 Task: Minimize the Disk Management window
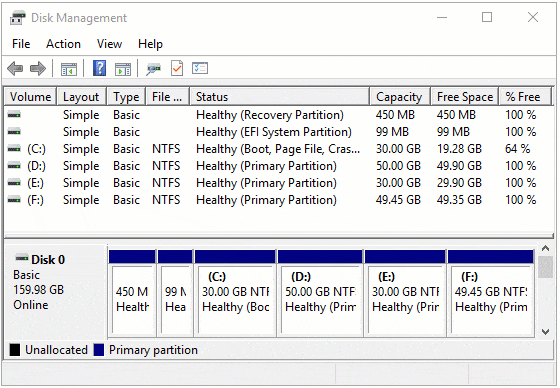click(442, 17)
